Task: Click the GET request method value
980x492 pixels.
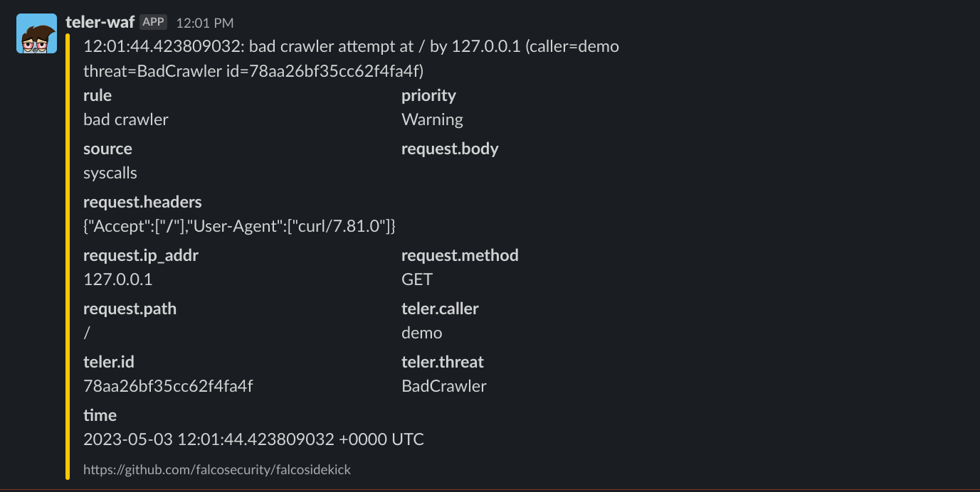Action: point(417,279)
